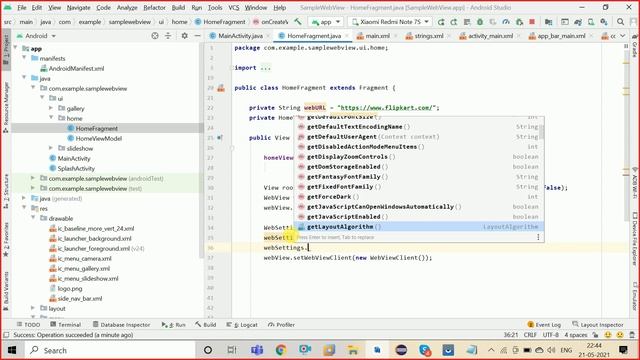This screenshot has width=640, height=360.
Task: Toggle the Structure side tab
Action: point(6,191)
